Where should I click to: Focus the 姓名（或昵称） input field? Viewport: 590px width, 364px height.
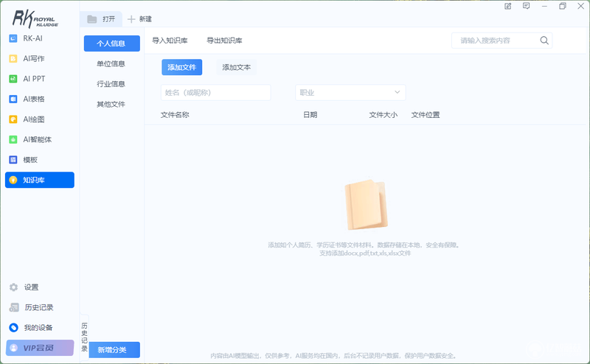(215, 93)
